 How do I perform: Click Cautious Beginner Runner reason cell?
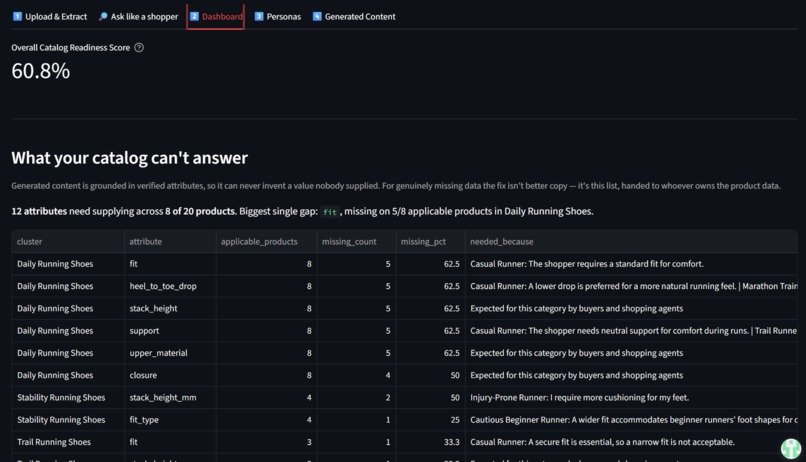[632, 420]
